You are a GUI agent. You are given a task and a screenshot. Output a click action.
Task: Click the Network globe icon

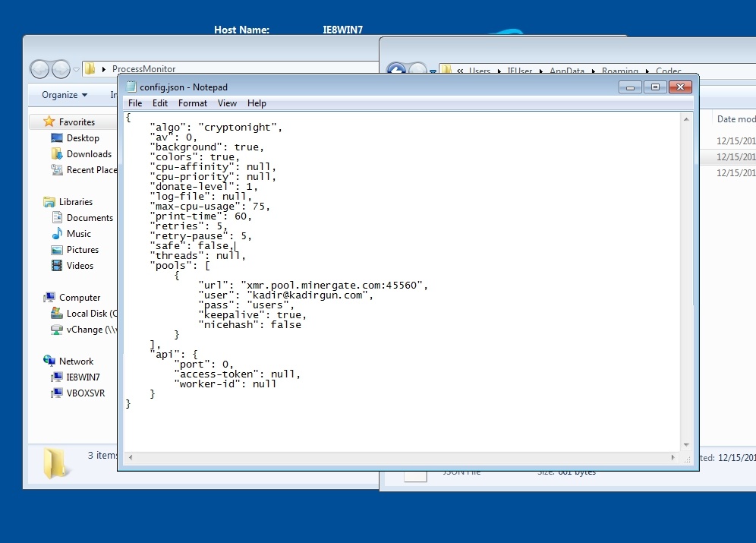[49, 360]
